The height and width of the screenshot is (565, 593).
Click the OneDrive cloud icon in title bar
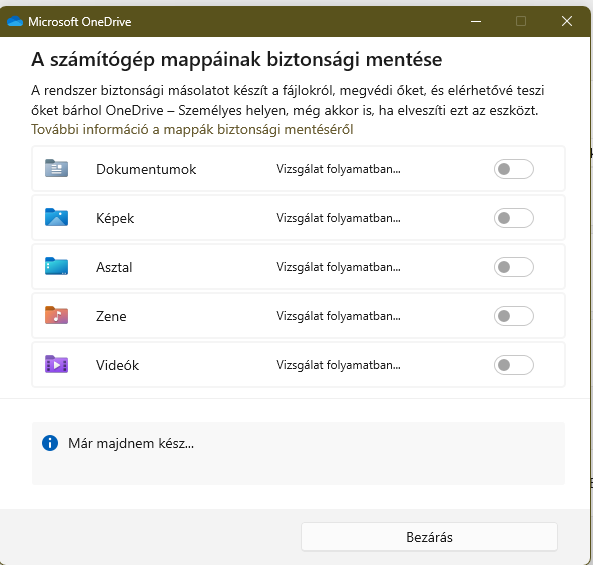click(x=15, y=21)
